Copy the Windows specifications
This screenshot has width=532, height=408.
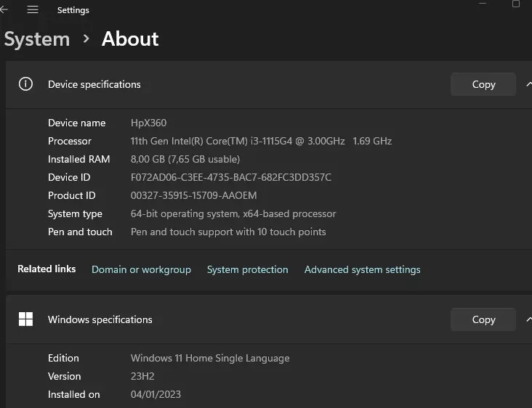(483, 319)
